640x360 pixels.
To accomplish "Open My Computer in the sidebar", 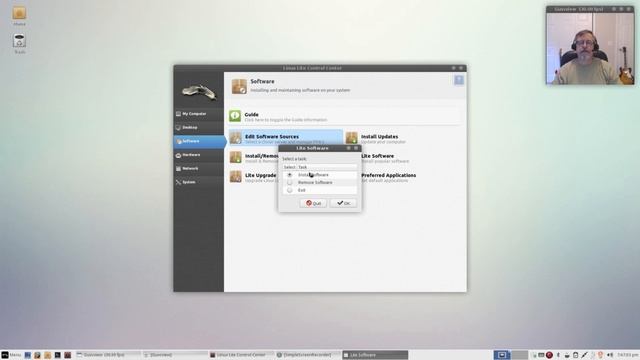I will point(199,114).
